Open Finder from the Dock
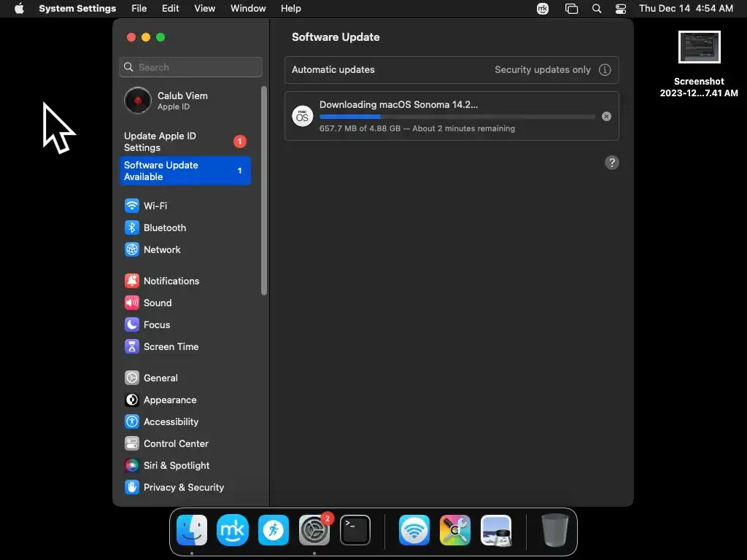Viewport: 747px width, 560px height. pos(192,530)
